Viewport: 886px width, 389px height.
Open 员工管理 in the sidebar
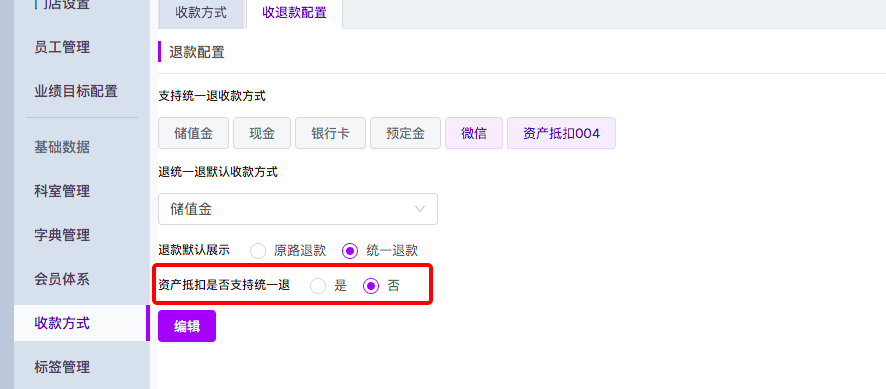pyautogui.click(x=62, y=47)
